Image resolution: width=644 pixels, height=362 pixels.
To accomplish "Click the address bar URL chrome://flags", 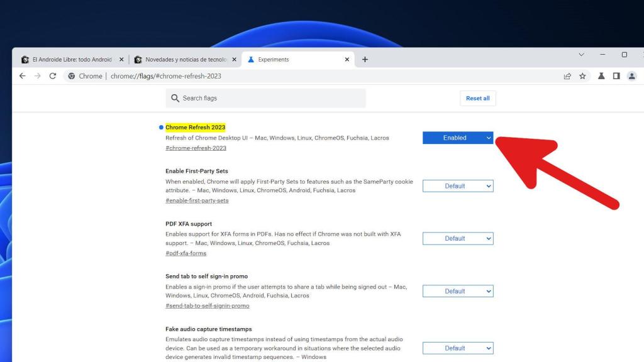I will (x=166, y=76).
